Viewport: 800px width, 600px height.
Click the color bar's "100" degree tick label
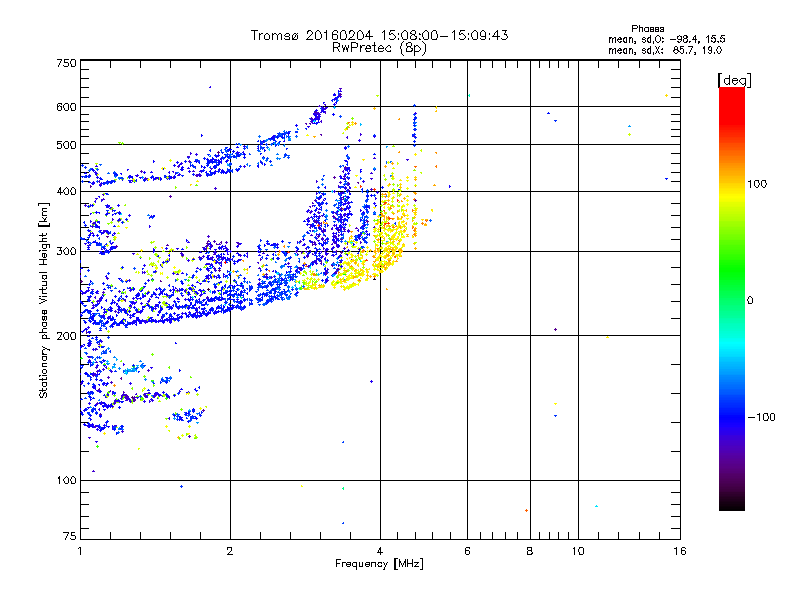click(x=757, y=184)
